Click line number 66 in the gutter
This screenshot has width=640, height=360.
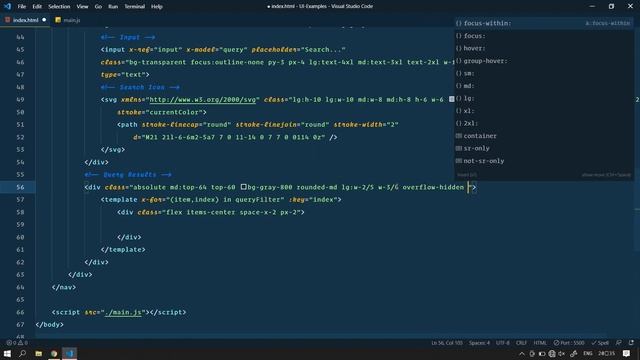(x=20, y=312)
